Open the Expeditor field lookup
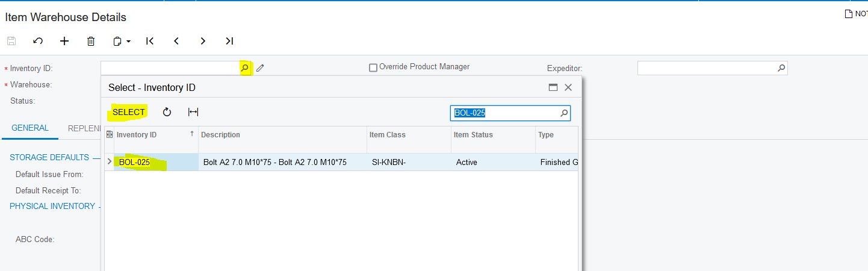 pyautogui.click(x=781, y=68)
